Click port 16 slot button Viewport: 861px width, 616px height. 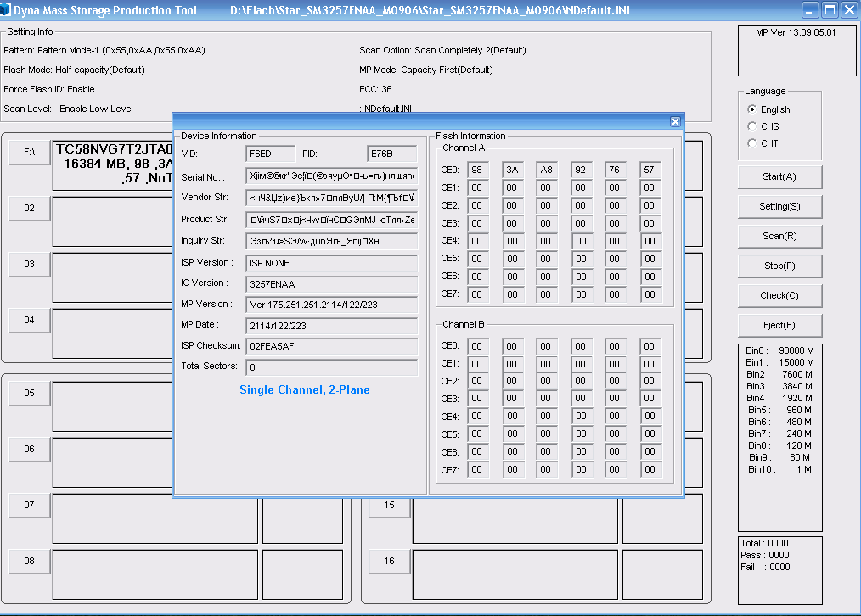pyautogui.click(x=389, y=561)
